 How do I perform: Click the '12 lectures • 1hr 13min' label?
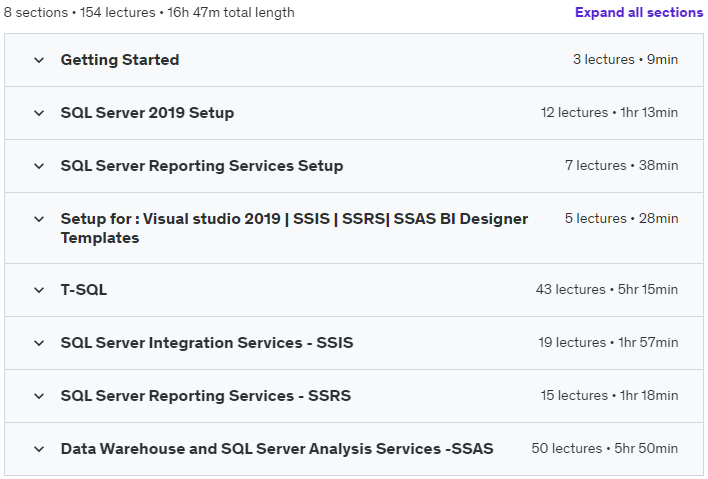[609, 112]
